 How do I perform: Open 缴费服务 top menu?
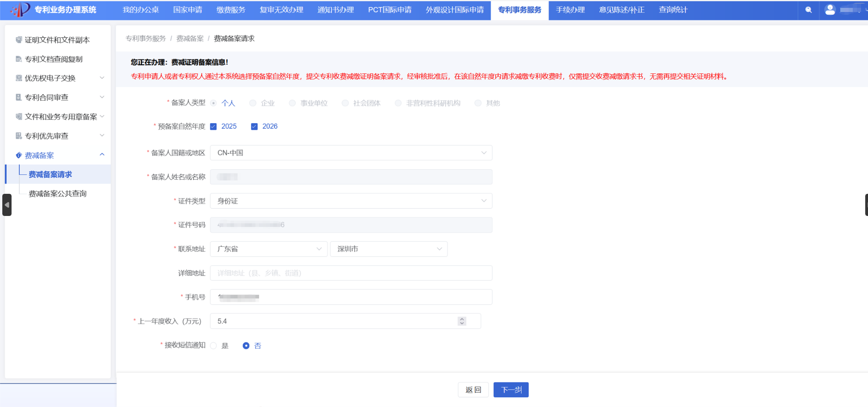click(231, 10)
